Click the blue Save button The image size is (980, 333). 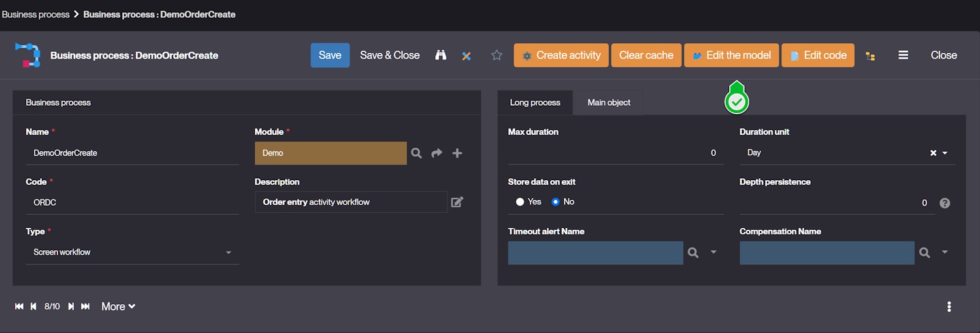330,55
